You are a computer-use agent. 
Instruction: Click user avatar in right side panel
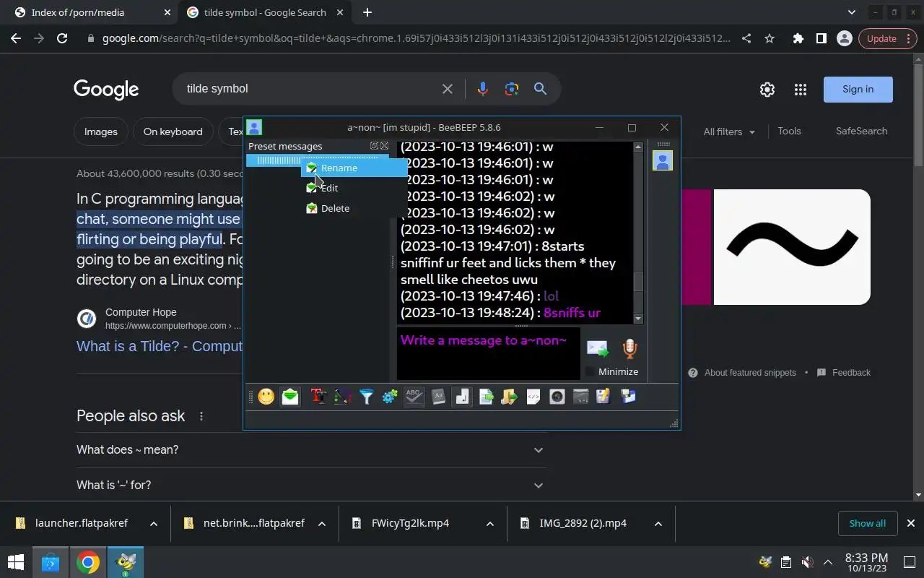663,160
